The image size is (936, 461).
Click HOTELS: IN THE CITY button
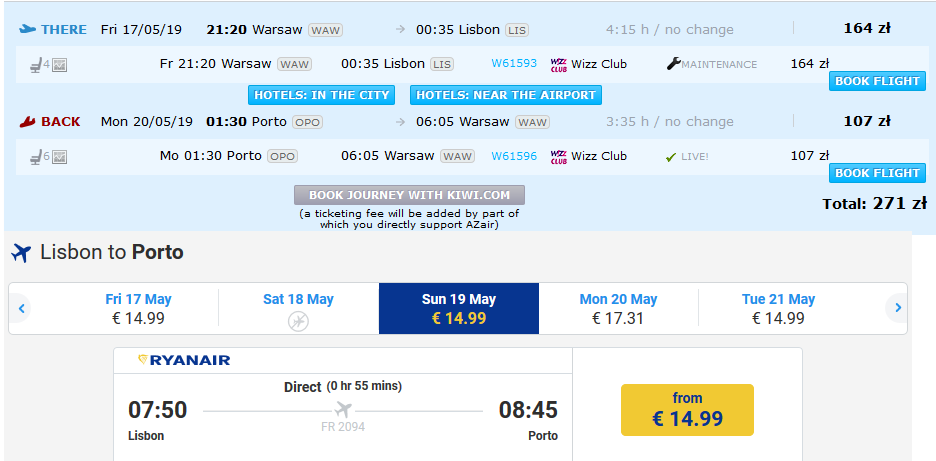(x=321, y=95)
